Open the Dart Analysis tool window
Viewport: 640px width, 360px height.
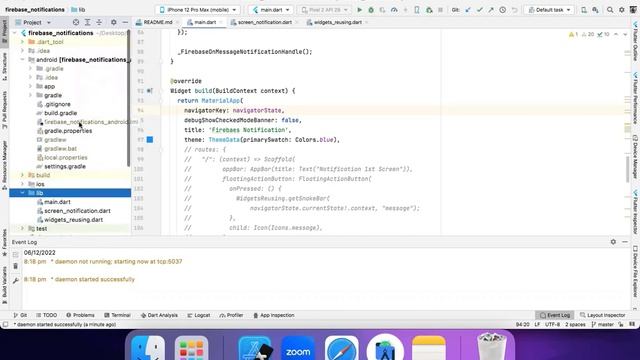coord(159,315)
